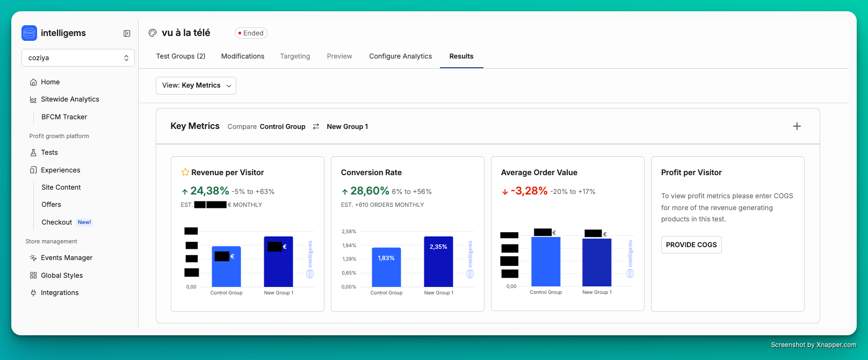The width and height of the screenshot is (868, 360).
Task: Open Home from the sidebar
Action: (x=50, y=82)
